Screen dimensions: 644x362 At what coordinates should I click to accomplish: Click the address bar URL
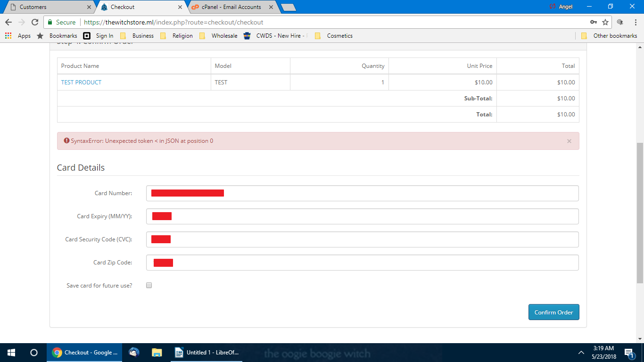[173, 22]
